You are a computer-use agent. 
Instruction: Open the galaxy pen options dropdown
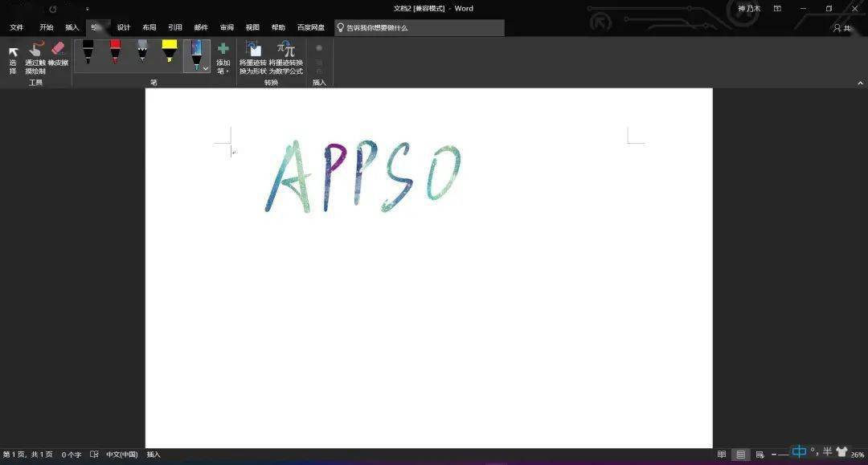pyautogui.click(x=205, y=69)
